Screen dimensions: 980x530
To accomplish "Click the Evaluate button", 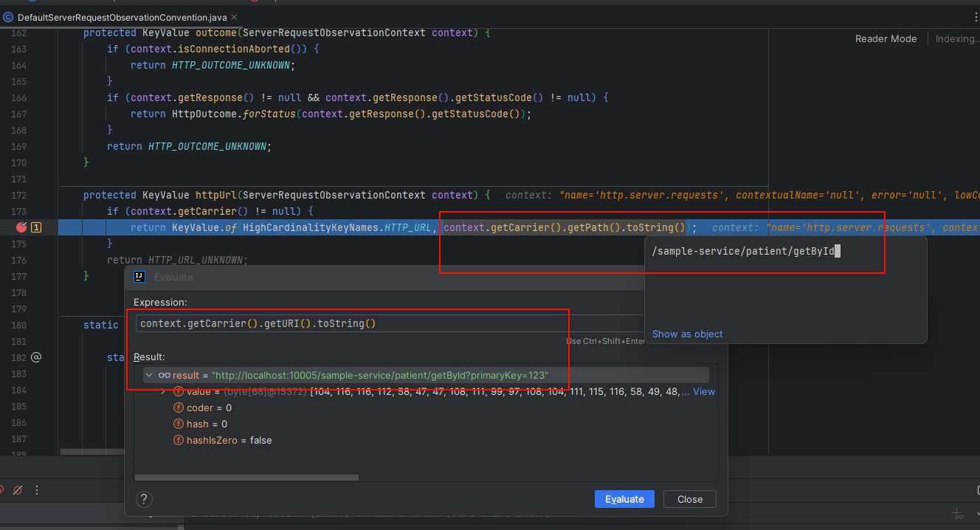I will (624, 499).
